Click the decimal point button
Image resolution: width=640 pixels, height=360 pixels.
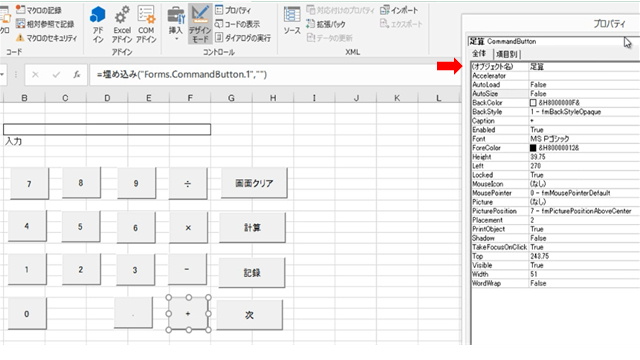click(x=133, y=313)
